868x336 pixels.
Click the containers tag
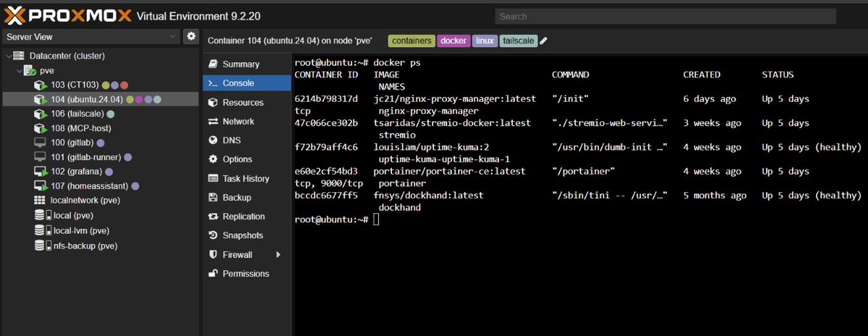pos(412,40)
